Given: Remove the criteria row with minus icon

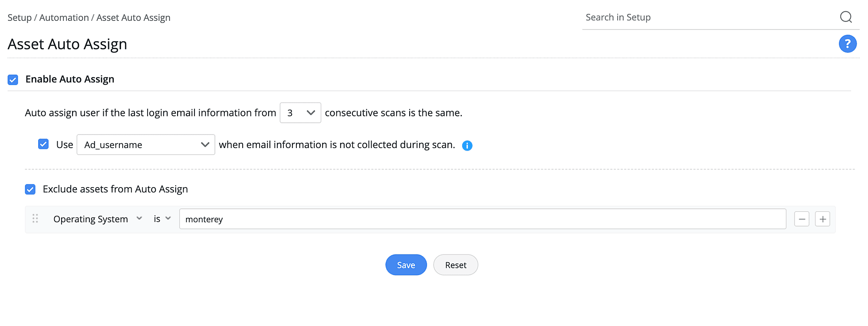Looking at the screenshot, I should click(802, 219).
